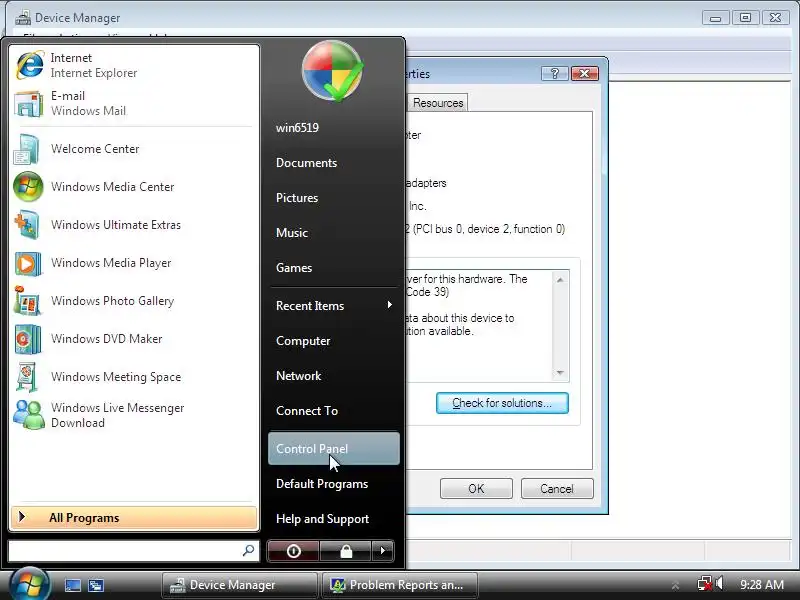Click OK in properties dialog

476,489
